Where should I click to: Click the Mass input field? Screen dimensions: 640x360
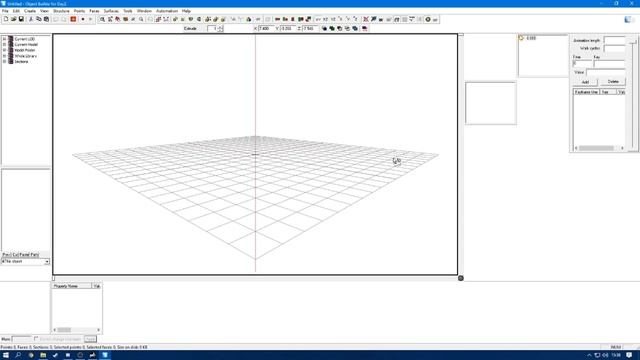click(x=22, y=339)
